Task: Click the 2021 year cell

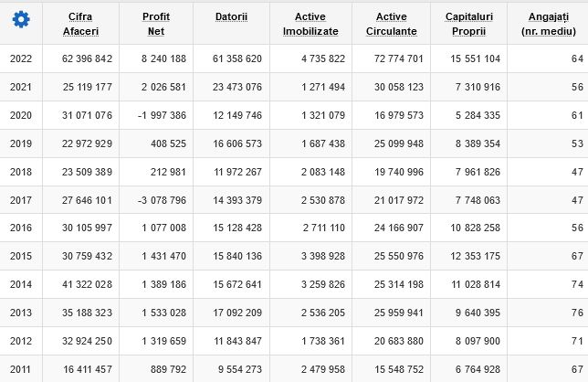Action: click(x=21, y=87)
